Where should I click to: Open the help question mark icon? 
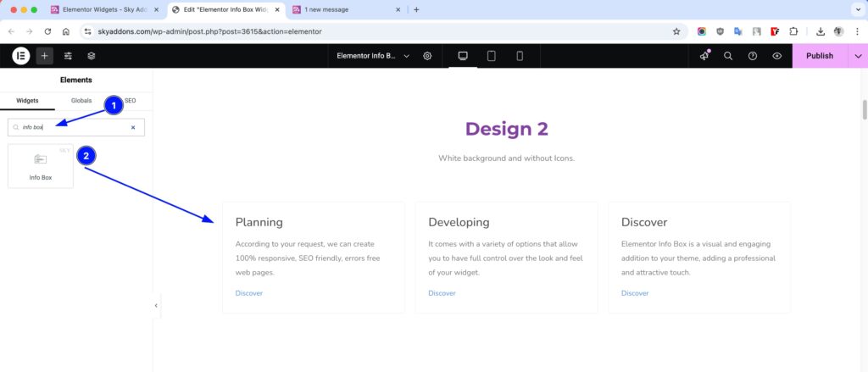pyautogui.click(x=753, y=56)
